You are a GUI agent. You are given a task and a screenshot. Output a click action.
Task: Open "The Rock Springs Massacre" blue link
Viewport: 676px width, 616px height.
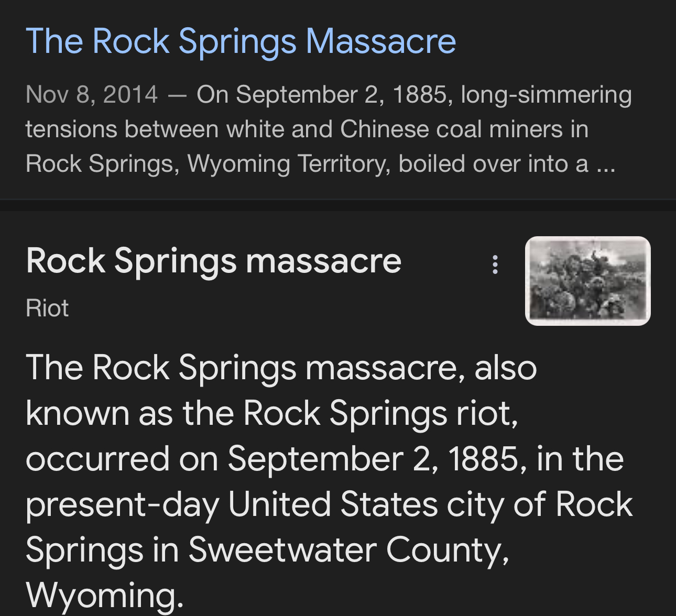point(241,41)
